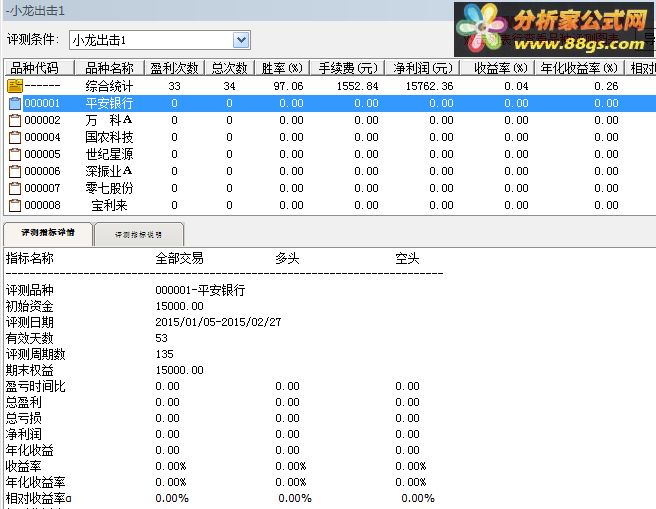Sort by 总次数 column header

point(229,68)
